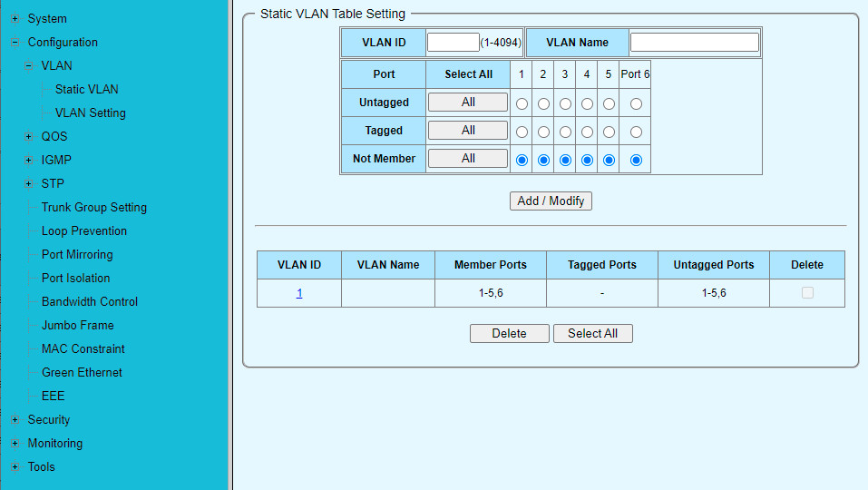Click the Add / Modify button
This screenshot has height=490, width=868.
pyautogui.click(x=551, y=201)
